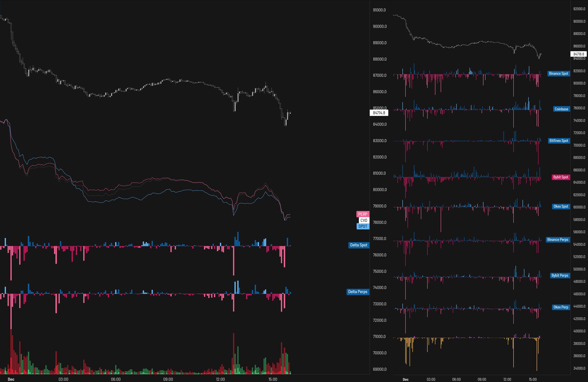This screenshot has width=588, height=382.
Task: Click the Okex Perp pane label
Action: click(561, 307)
